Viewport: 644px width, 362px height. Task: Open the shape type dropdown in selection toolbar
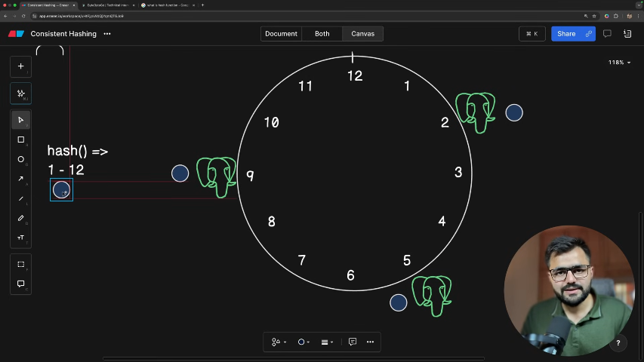pyautogui.click(x=279, y=342)
